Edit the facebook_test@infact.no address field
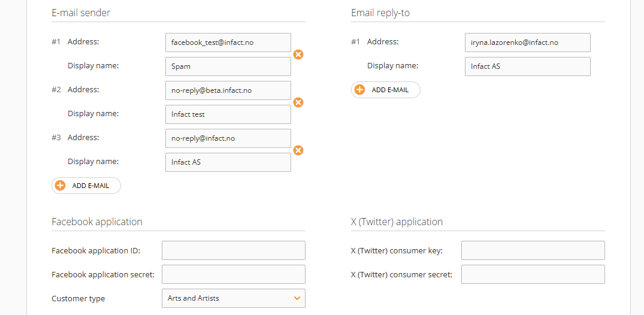Viewport: 644px width, 315px height. coord(228,43)
